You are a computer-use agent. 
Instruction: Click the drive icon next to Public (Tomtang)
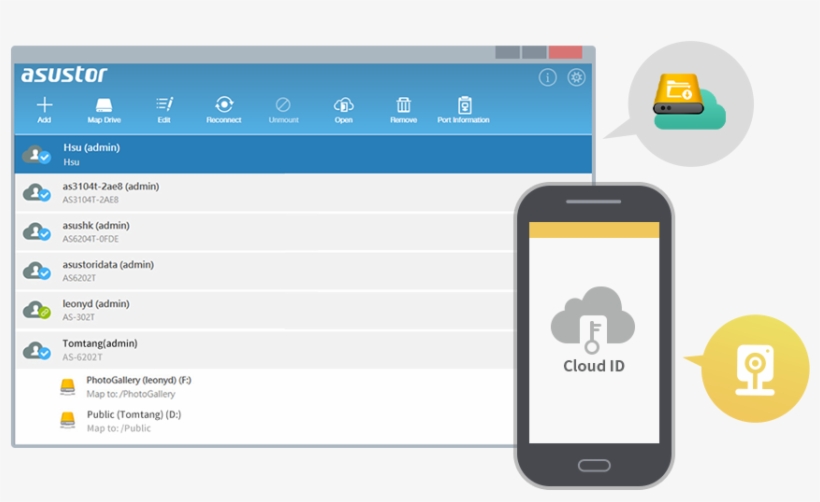tap(67, 420)
